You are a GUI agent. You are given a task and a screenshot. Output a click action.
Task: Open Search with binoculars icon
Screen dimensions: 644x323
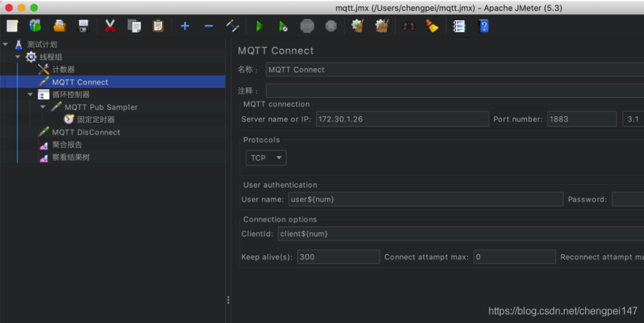coord(408,26)
